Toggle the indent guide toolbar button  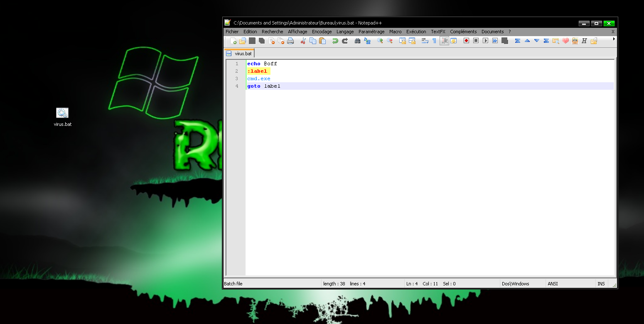[x=445, y=41]
